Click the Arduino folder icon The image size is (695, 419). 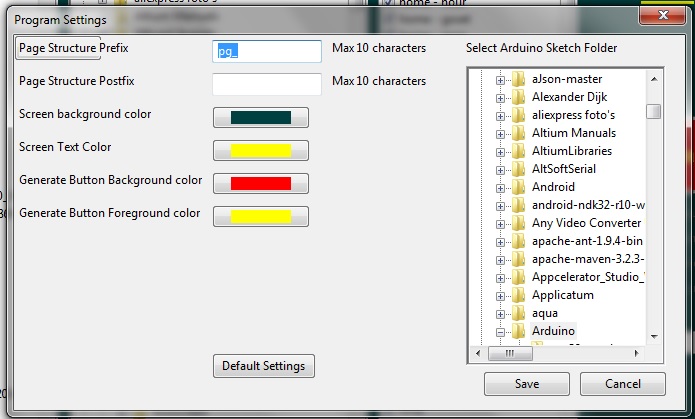click(518, 331)
